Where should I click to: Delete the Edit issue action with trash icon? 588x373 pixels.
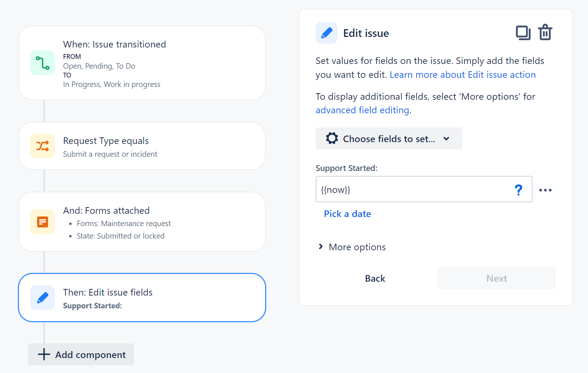(545, 32)
